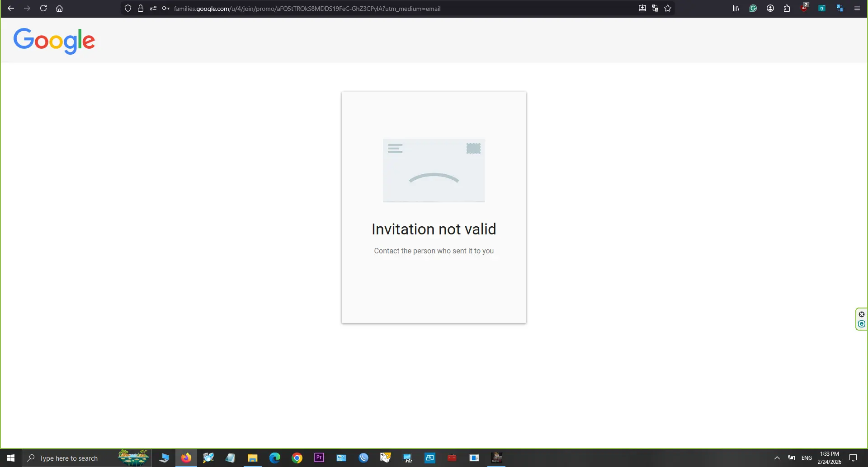Viewport: 868px width, 467px height.
Task: Launch Google Chrome from the taskbar
Action: coord(297,458)
